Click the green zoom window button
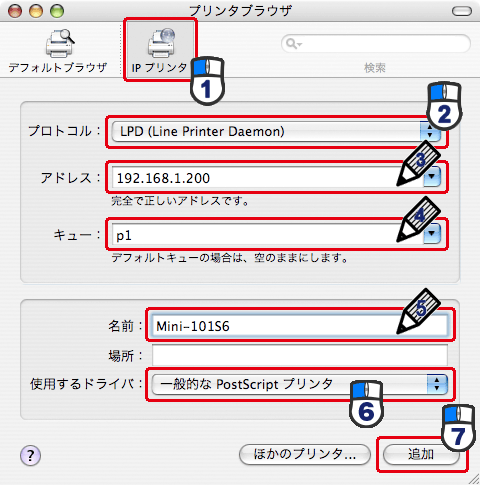Image resolution: width=480 pixels, height=485 pixels. [x=56, y=11]
